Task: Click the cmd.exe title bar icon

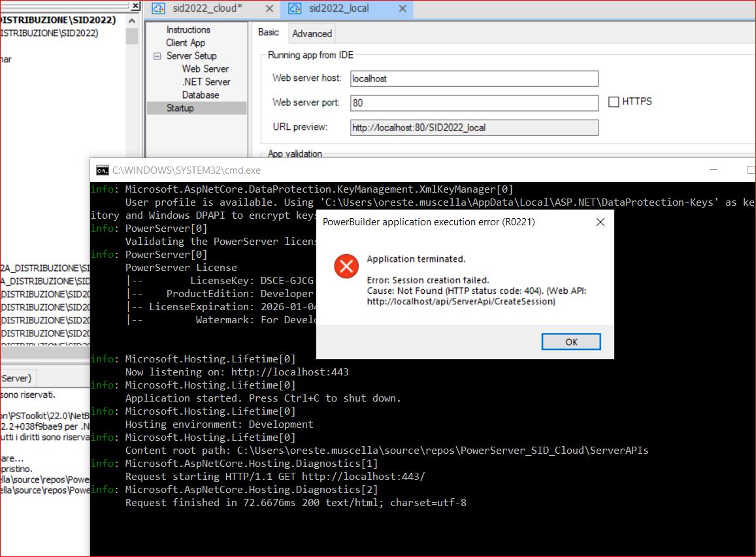Action: tap(102, 170)
